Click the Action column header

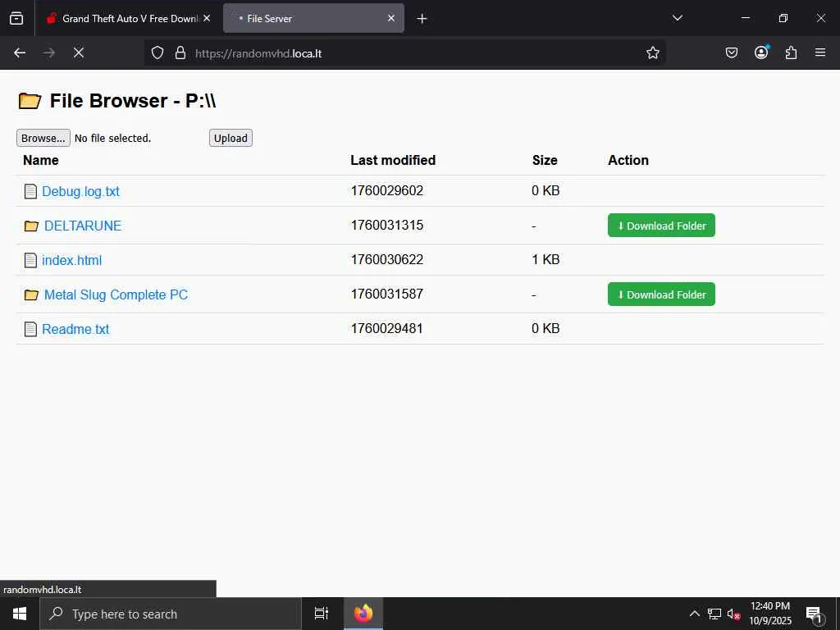[628, 160]
